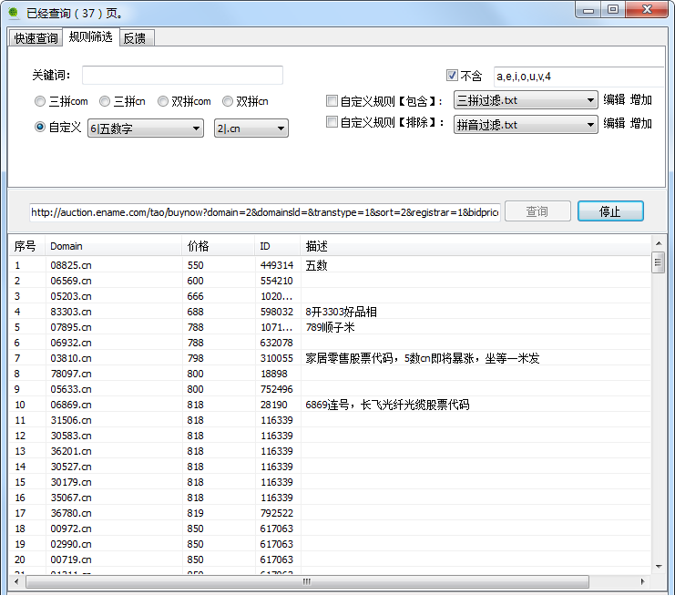
Task: Switch to the 规则筛选 tab
Action: pyautogui.click(x=90, y=36)
